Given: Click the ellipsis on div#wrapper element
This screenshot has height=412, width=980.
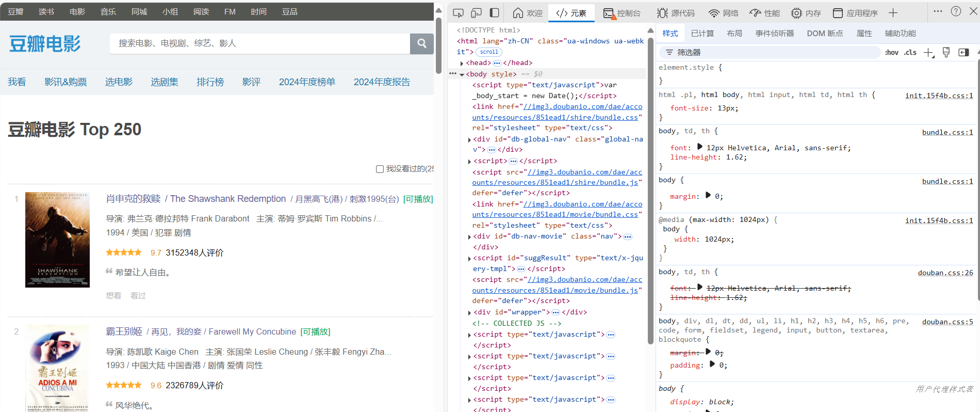Looking at the screenshot, I should point(556,312).
